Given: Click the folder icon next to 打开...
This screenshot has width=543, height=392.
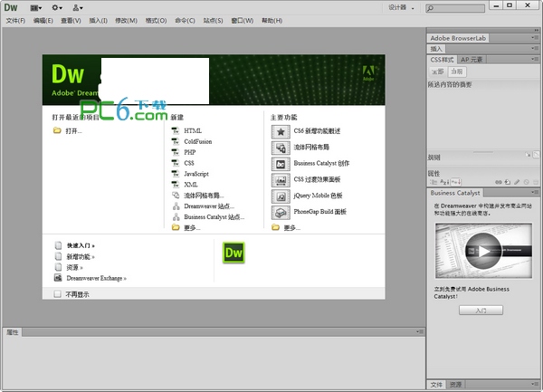Looking at the screenshot, I should pyautogui.click(x=57, y=131).
